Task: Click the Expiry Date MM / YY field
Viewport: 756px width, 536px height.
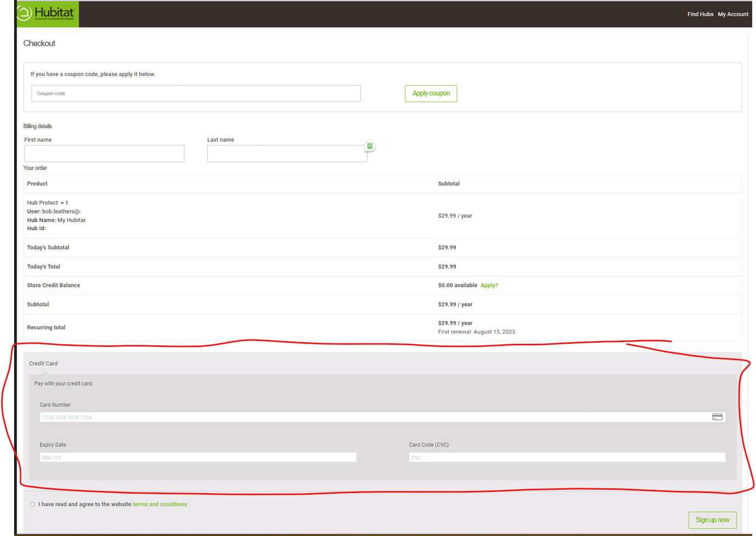Action: pyautogui.click(x=198, y=457)
